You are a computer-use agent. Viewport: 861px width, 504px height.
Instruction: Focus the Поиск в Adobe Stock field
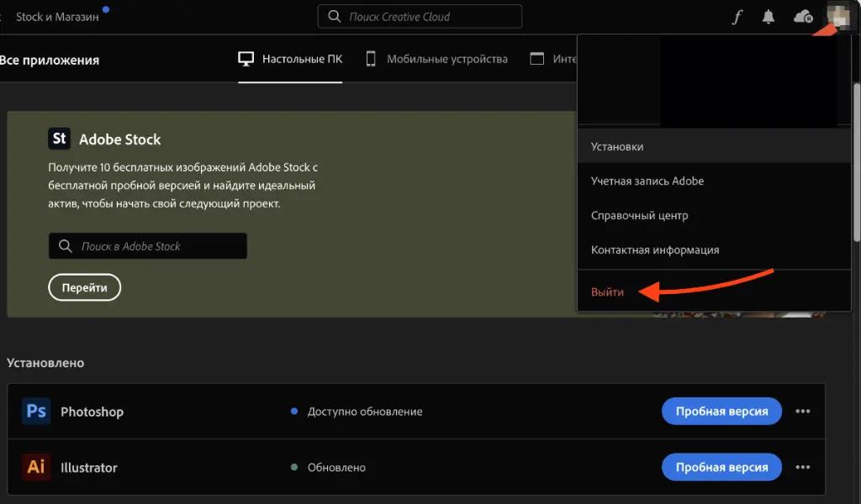pyautogui.click(x=157, y=246)
